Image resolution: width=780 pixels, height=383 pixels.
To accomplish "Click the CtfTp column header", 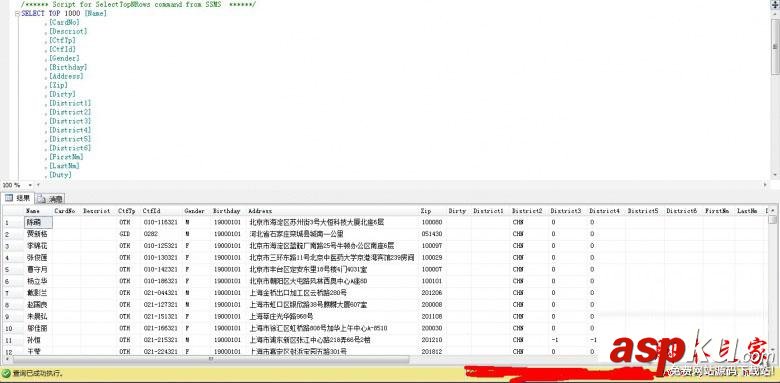I will [126, 211].
